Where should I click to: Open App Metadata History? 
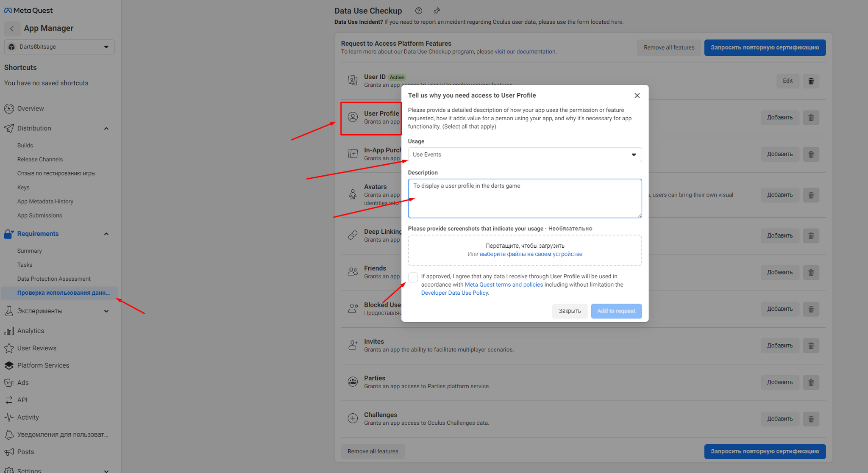tap(45, 201)
